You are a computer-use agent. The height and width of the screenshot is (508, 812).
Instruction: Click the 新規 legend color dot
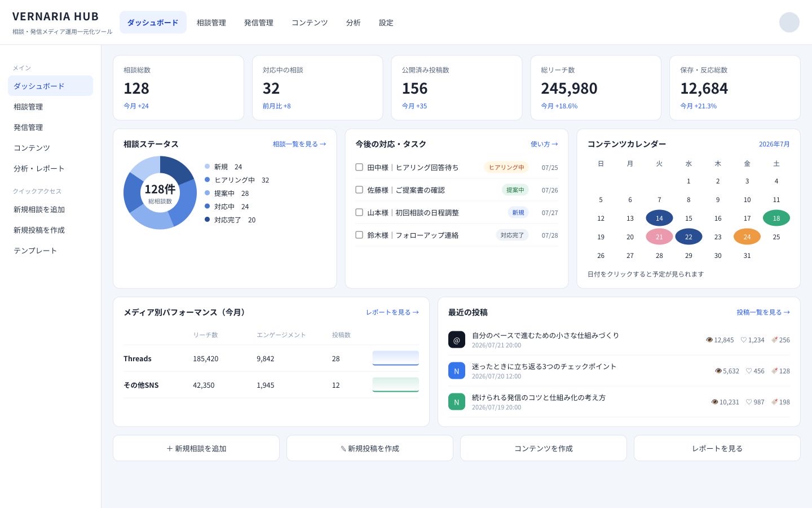tap(208, 167)
